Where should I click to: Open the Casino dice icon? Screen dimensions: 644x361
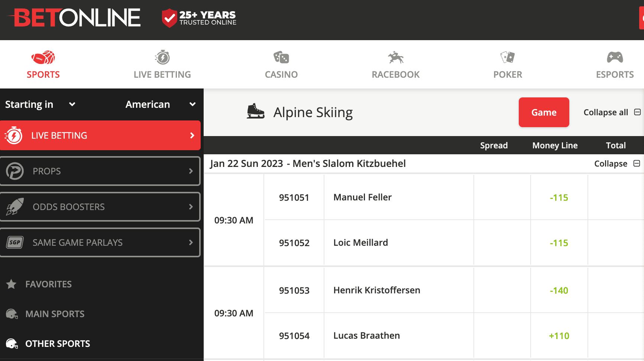pos(281,58)
